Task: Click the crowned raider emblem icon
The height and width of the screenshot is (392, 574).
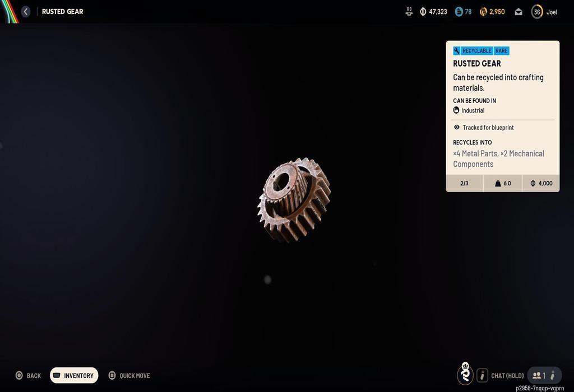Action: tap(465, 374)
